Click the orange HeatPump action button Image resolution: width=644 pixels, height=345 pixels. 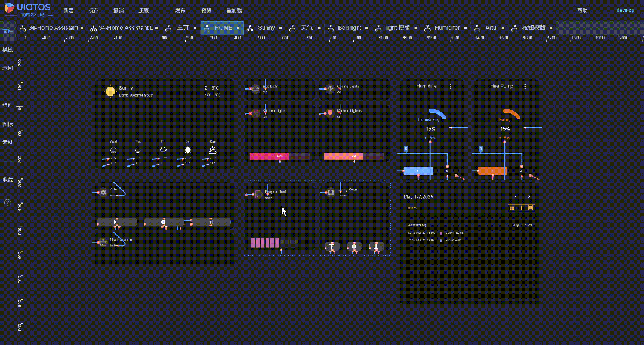click(492, 171)
